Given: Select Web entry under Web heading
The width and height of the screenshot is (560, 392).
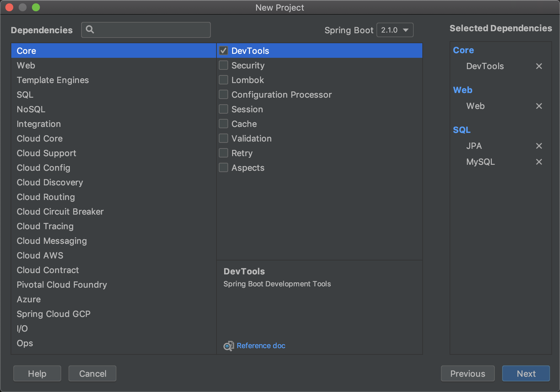Looking at the screenshot, I should click(x=476, y=106).
